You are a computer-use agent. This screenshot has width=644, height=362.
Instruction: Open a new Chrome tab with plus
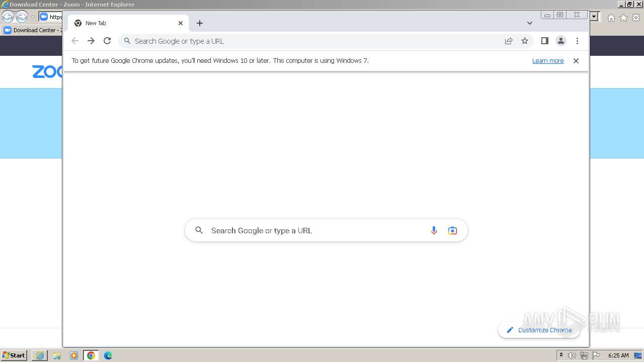tap(200, 23)
